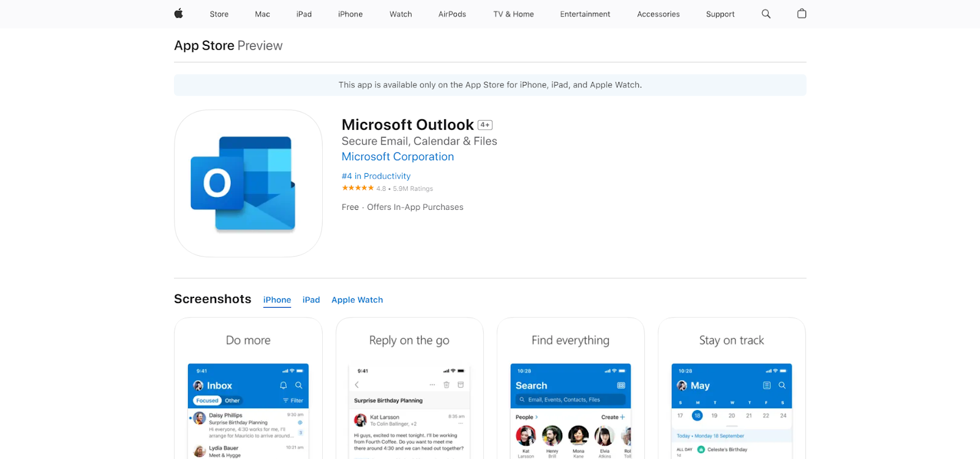Image resolution: width=980 pixels, height=459 pixels.
Task: Expand People chevron in Search screenshot
Action: click(x=537, y=417)
